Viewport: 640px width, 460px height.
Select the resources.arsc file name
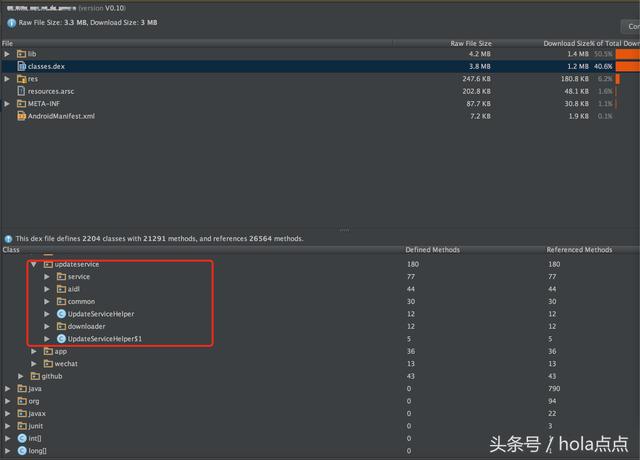[x=51, y=91]
